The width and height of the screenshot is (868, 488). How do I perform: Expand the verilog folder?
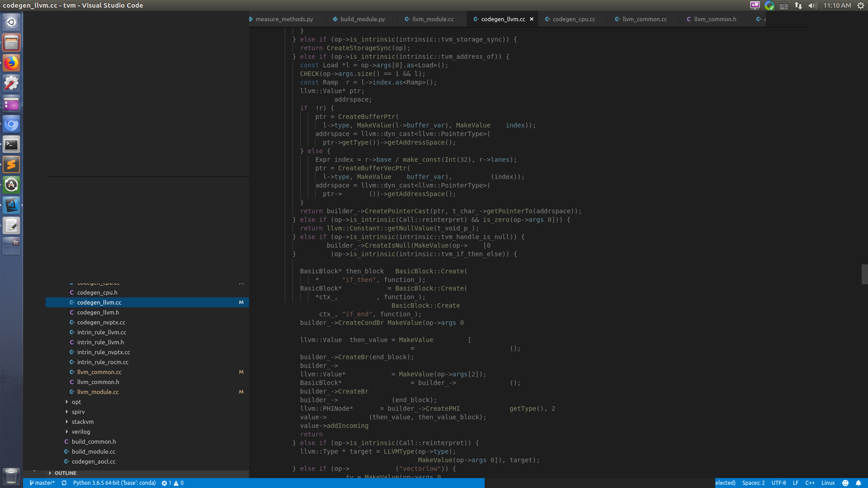[80, 432]
